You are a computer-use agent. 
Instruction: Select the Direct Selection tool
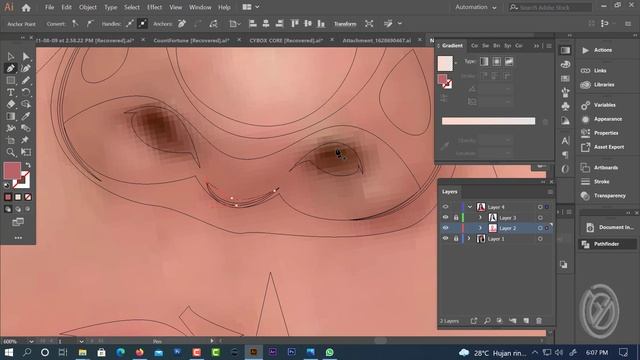click(x=26, y=56)
